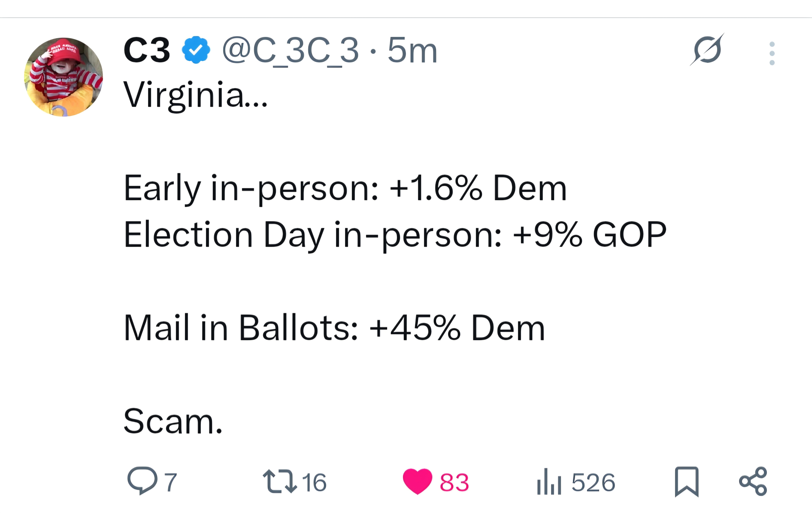This screenshot has width=812, height=513.
Task: Click the "Mail in Ballots: +45% Dem" line
Action: (334, 328)
